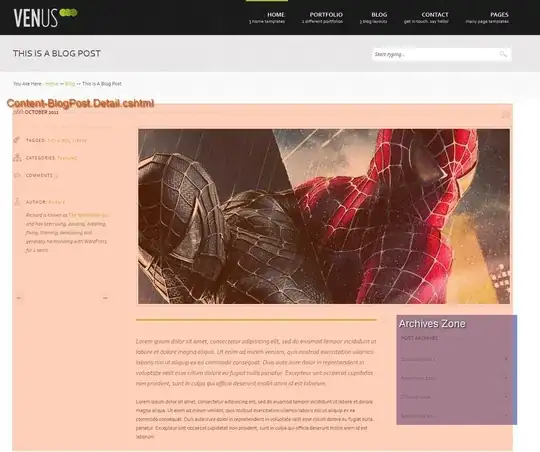Open the Featured category link

click(67, 158)
